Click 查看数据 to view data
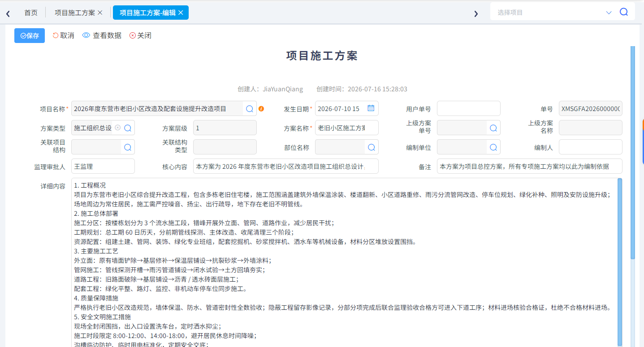644x347 pixels. click(x=102, y=35)
